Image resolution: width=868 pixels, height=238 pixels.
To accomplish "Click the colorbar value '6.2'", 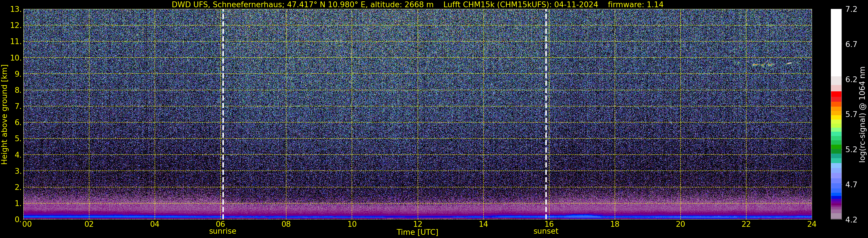I will pos(851,80).
